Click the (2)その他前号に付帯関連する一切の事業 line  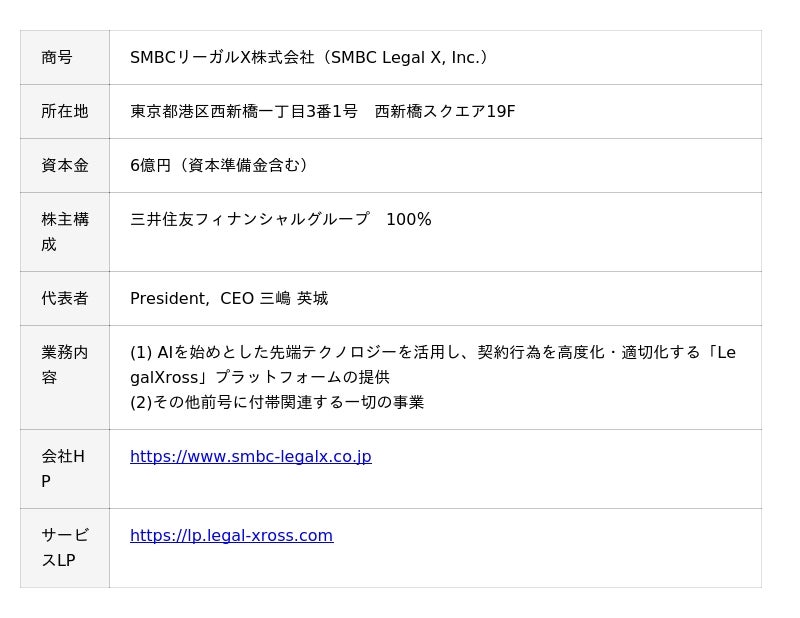(277, 403)
